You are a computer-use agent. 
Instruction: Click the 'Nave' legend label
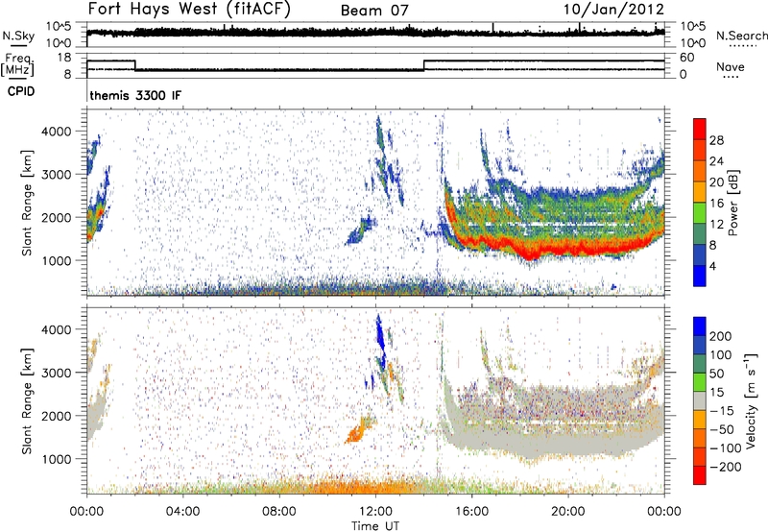(731, 66)
